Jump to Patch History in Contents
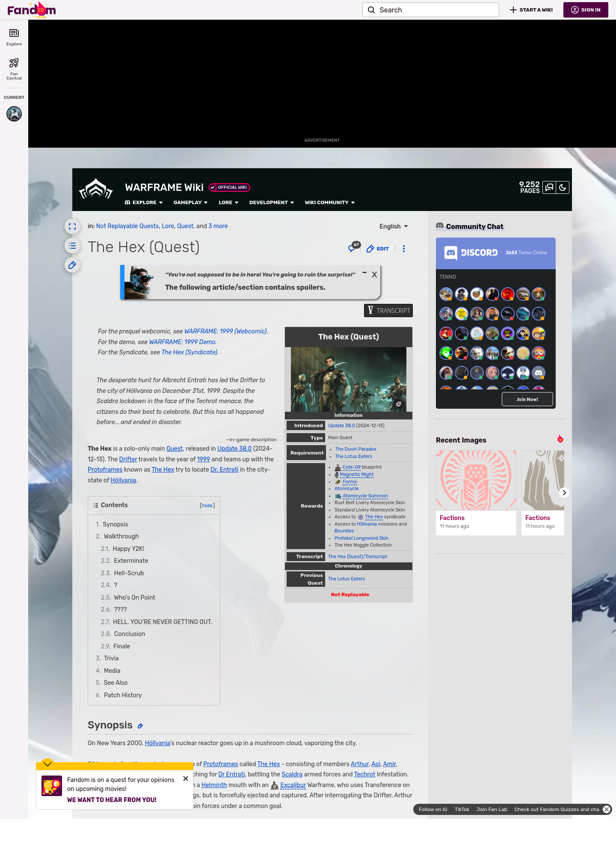 (x=123, y=695)
